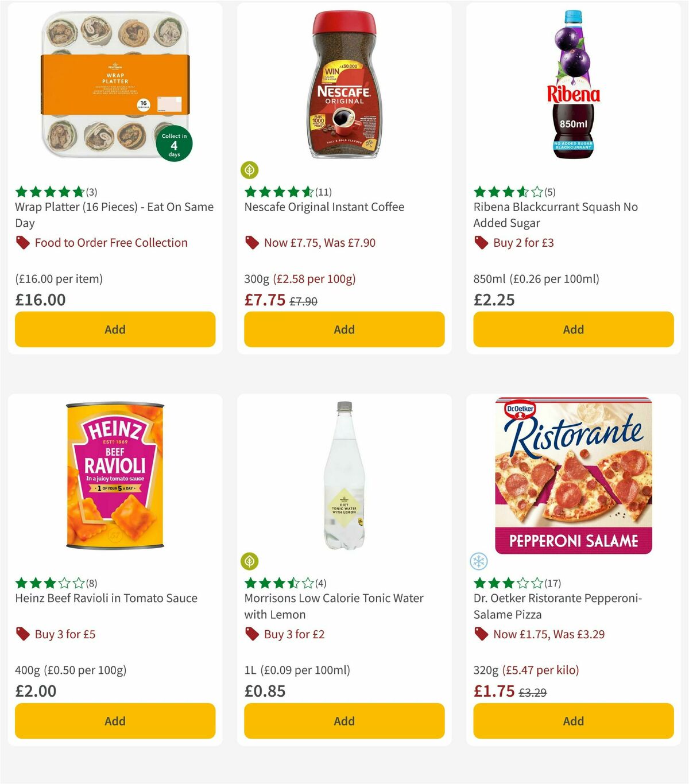Click the tag icon beside Buy 3 for £5 on Heinz Ravioli
This screenshot has height=784, width=689.
(23, 634)
